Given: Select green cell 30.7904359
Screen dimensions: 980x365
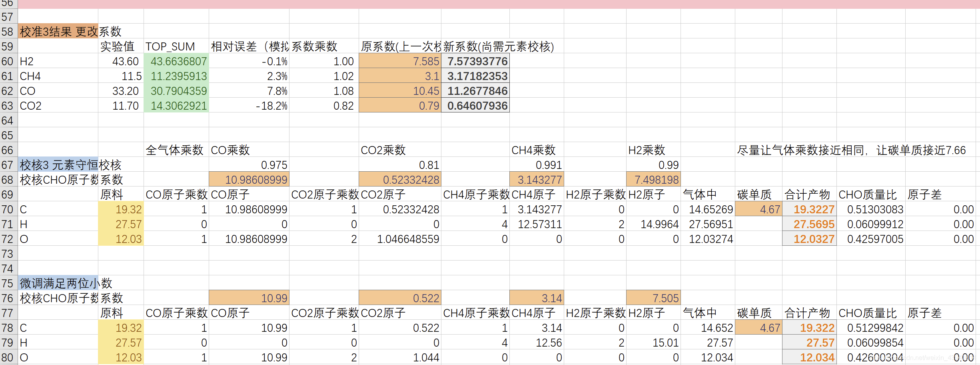Looking at the screenshot, I should (x=176, y=90).
